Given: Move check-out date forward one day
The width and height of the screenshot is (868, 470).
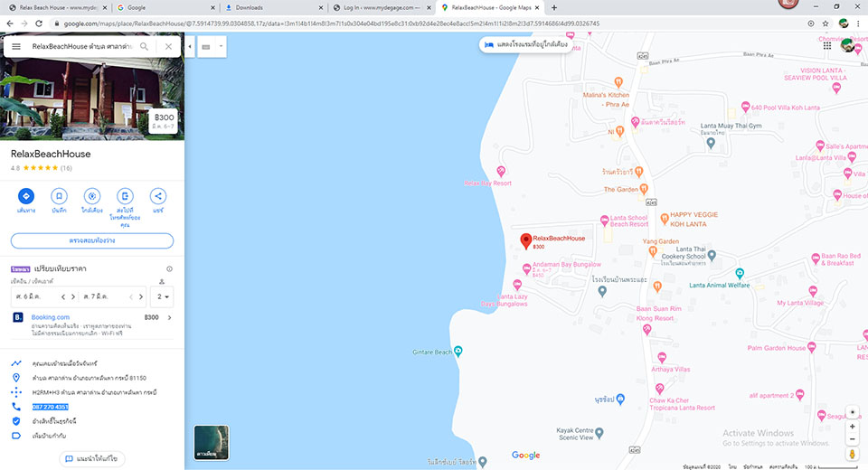Looking at the screenshot, I should (141, 296).
